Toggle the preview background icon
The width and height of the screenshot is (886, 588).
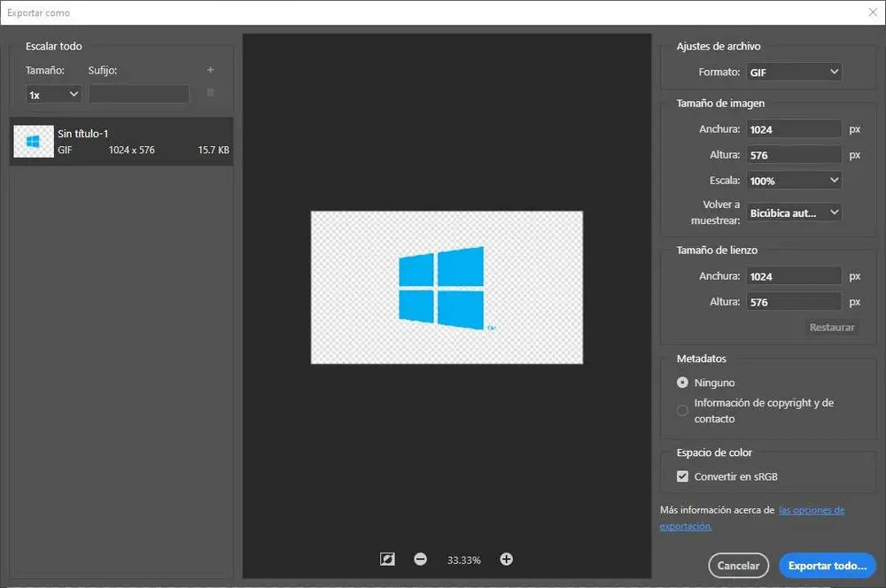387,559
